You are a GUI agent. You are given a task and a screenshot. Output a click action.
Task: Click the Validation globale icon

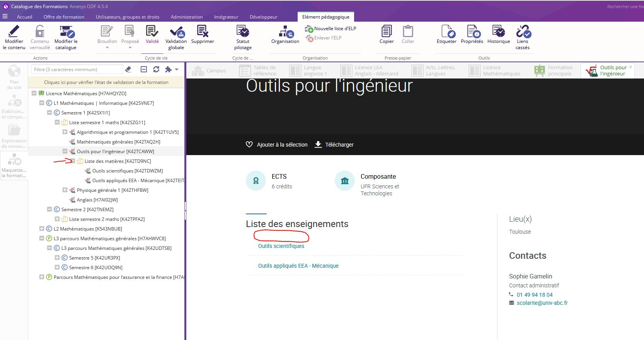[176, 31]
